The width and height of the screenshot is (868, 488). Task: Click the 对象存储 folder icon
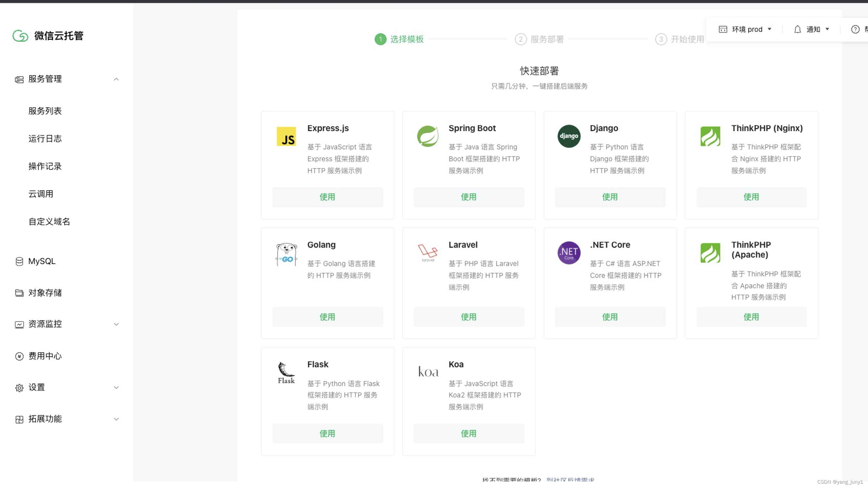point(19,293)
